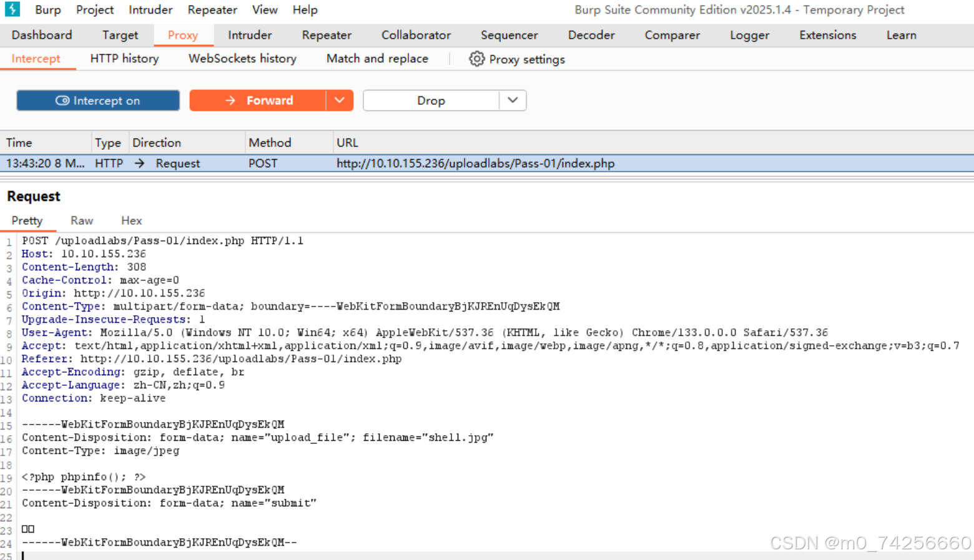The width and height of the screenshot is (974, 560).
Task: Open the Extensions tab
Action: (x=828, y=35)
